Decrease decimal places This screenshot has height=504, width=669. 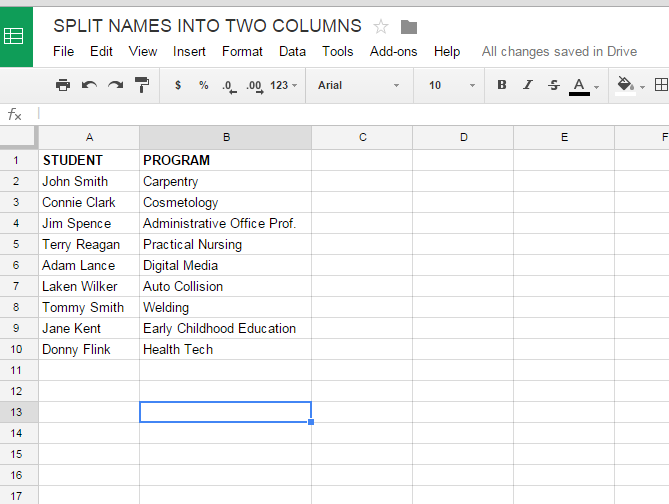(x=229, y=87)
